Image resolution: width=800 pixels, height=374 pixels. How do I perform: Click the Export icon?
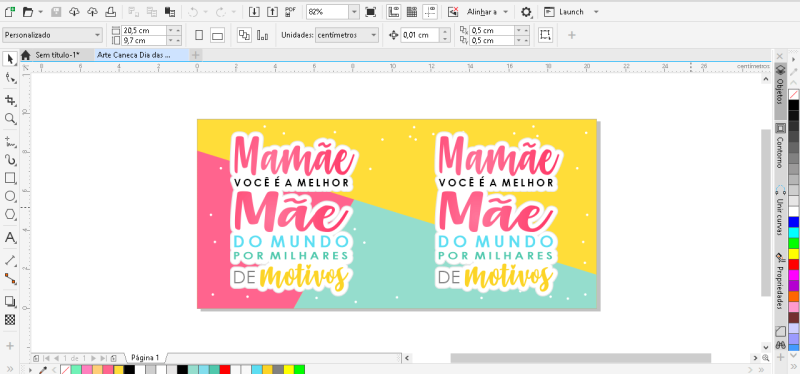pos(273,12)
